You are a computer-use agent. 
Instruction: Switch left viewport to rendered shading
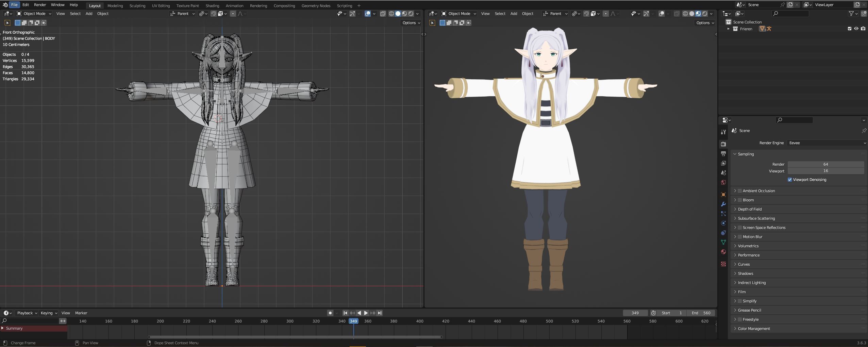click(411, 14)
